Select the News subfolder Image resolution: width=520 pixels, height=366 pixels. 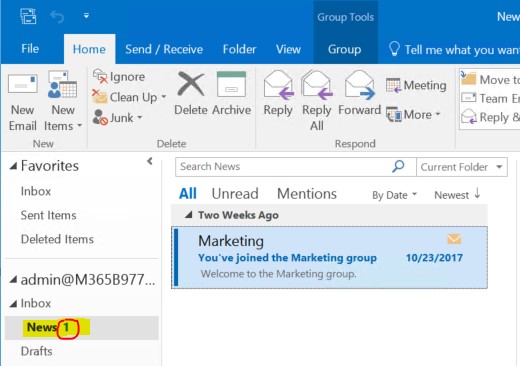82,328
